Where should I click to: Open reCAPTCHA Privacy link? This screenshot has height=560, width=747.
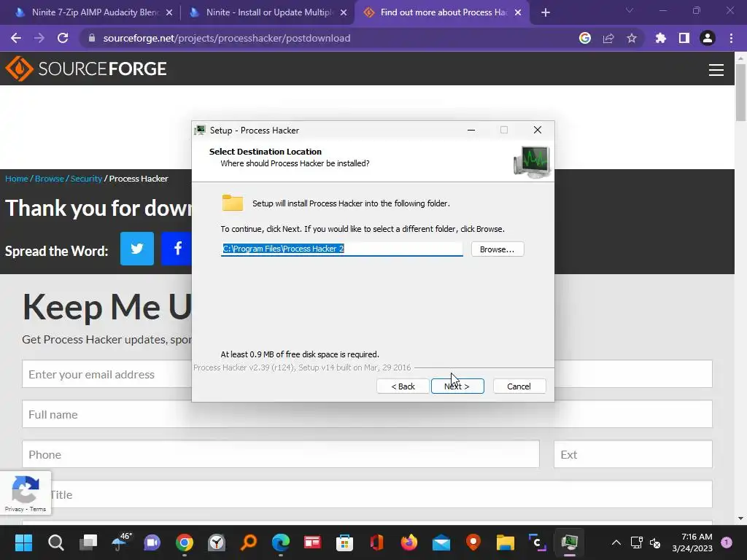(15, 509)
